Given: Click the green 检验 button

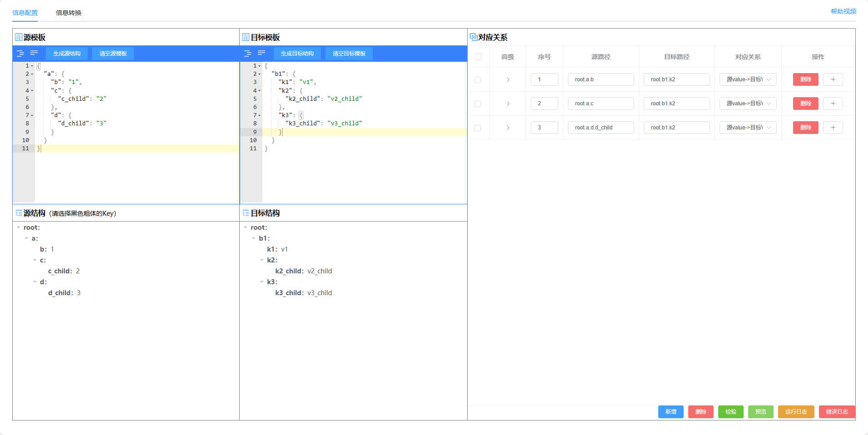Looking at the screenshot, I should click(730, 412).
